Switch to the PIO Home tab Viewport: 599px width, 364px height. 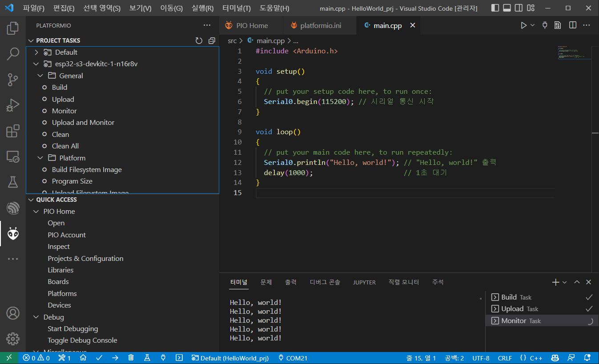coord(251,25)
